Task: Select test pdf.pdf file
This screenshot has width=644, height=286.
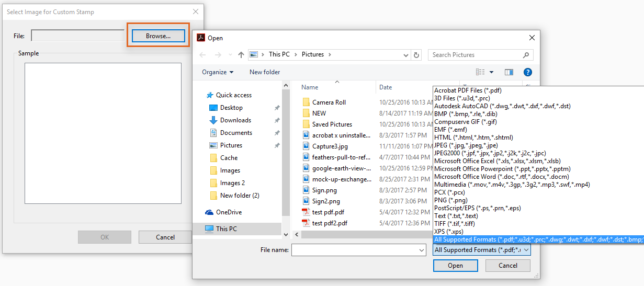Action: pos(328,212)
